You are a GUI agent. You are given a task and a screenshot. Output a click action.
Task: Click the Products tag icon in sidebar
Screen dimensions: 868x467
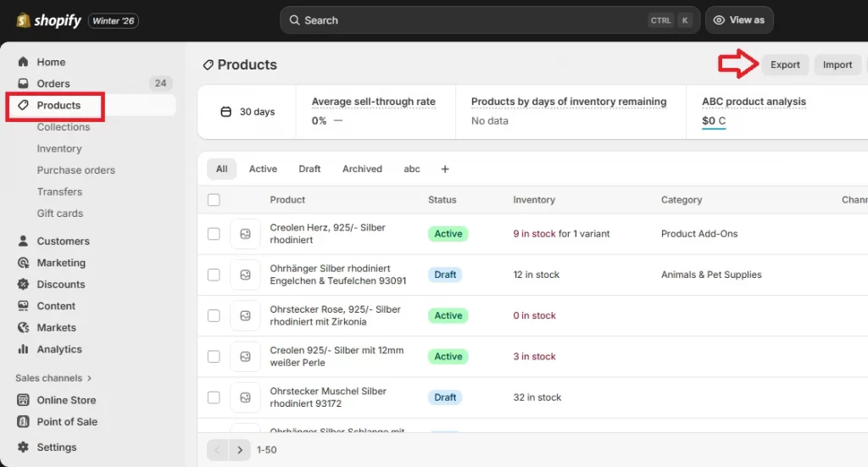pyautogui.click(x=23, y=105)
